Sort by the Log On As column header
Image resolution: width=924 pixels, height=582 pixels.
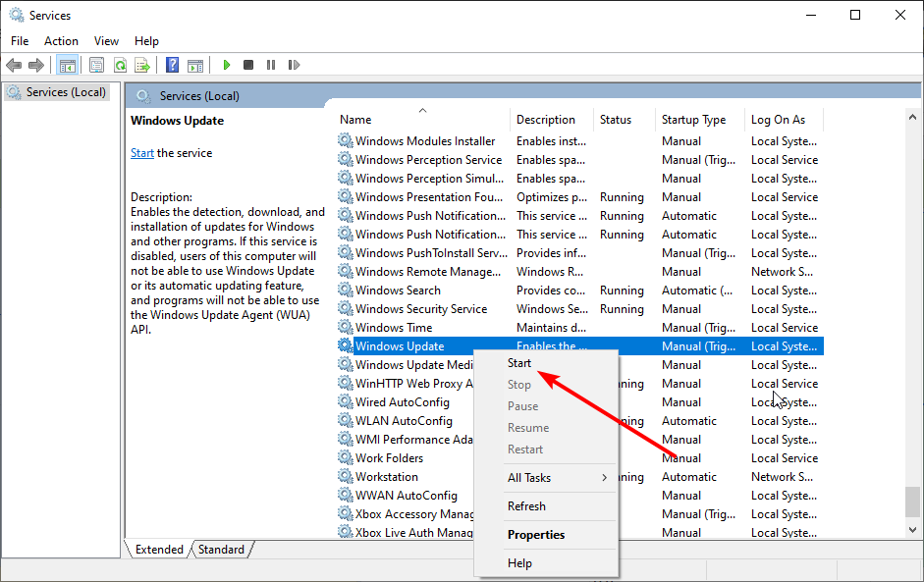coord(784,120)
